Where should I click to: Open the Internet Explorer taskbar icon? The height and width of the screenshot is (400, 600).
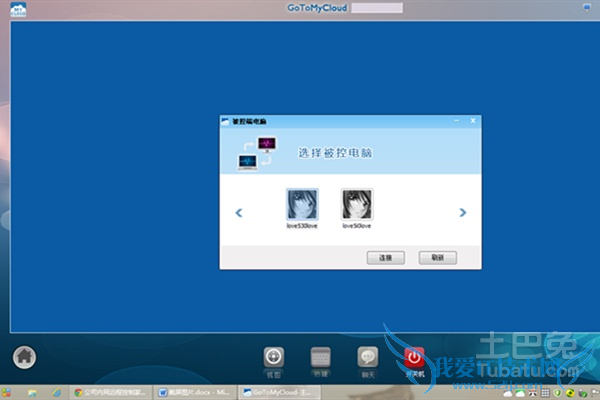pyautogui.click(x=57, y=393)
